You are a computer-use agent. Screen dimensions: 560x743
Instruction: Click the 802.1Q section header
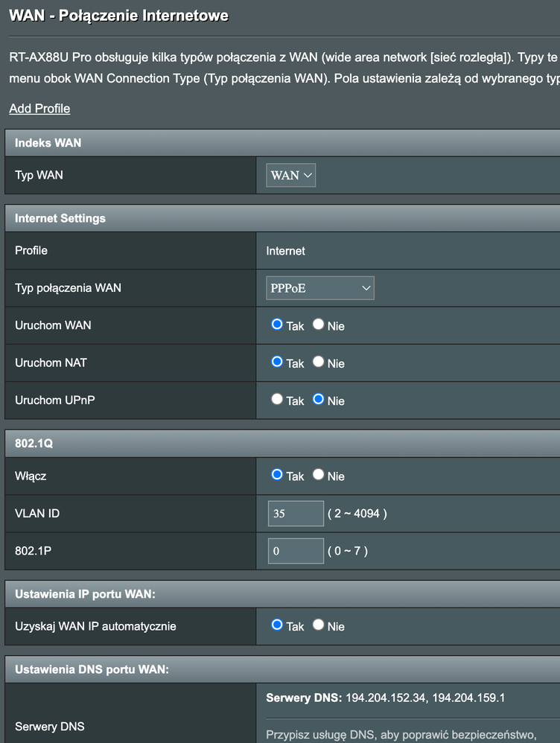coord(34,443)
